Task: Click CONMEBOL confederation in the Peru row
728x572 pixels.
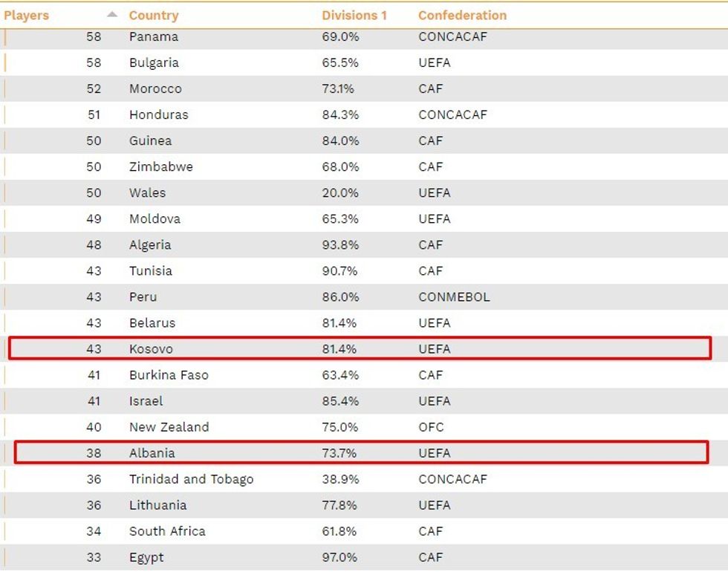Action: [454, 296]
